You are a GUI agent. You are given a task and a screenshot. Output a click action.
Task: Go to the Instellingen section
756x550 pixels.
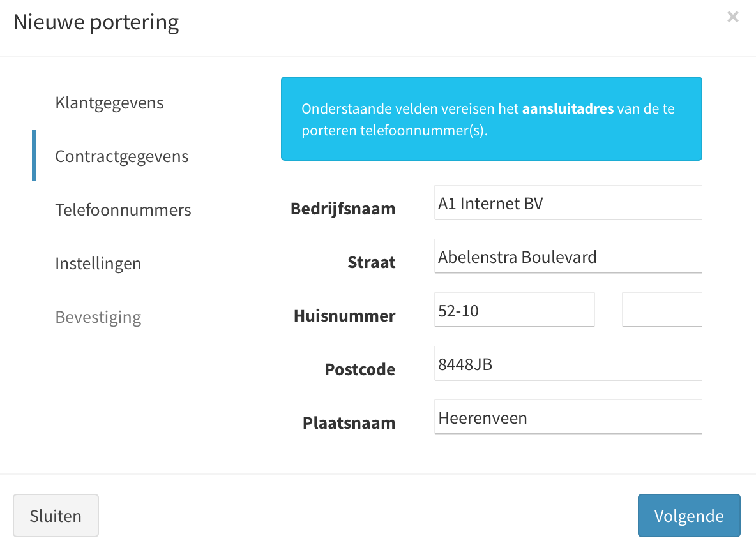[x=98, y=263]
